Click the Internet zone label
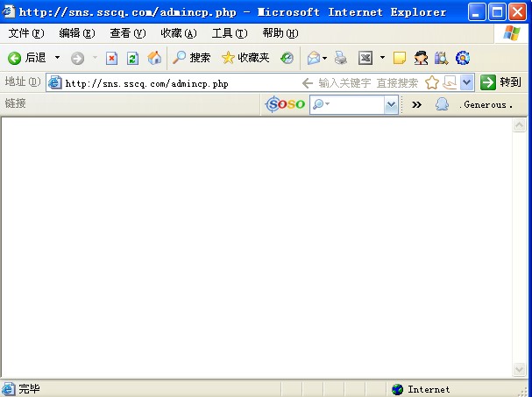 (429, 389)
